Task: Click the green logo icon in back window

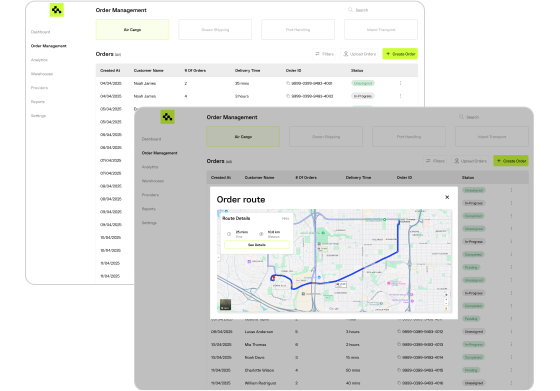Action: (x=56, y=10)
